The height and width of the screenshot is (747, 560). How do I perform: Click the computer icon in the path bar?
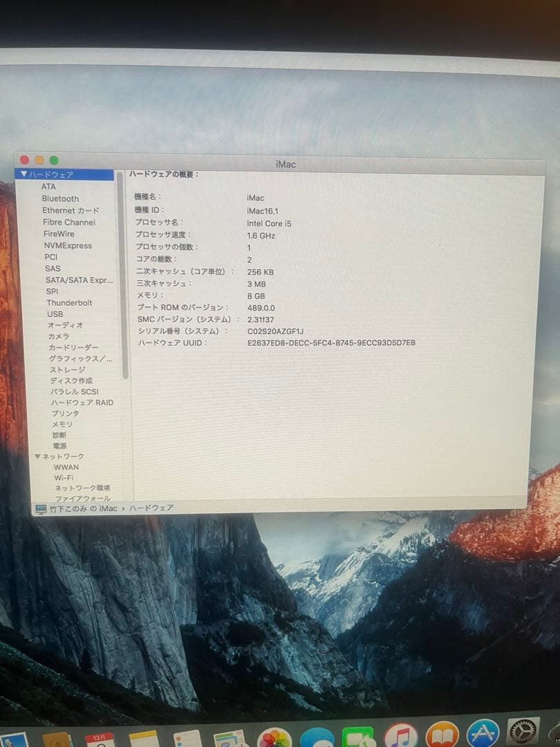click(x=40, y=507)
